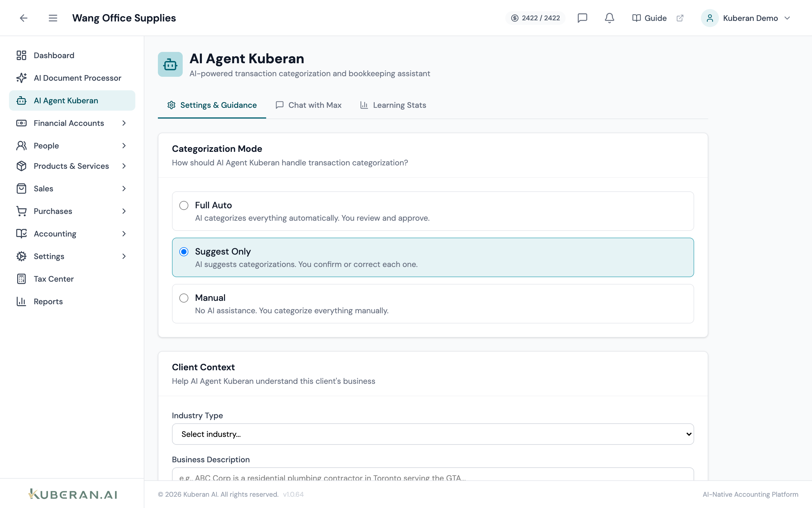Viewport: 812px width, 508px height.
Task: Click the Tax Center calculator icon
Action: pyautogui.click(x=21, y=279)
